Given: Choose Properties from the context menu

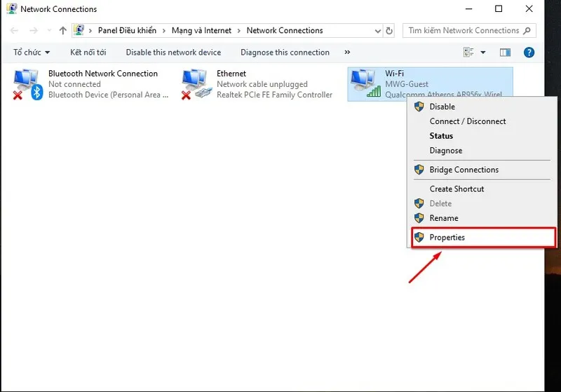Looking at the screenshot, I should coord(447,238).
